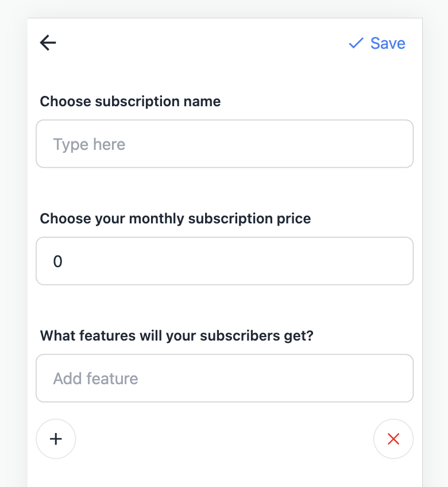Viewport: 448px width, 487px height.
Task: Remove the feature using the red X
Action: [x=393, y=439]
